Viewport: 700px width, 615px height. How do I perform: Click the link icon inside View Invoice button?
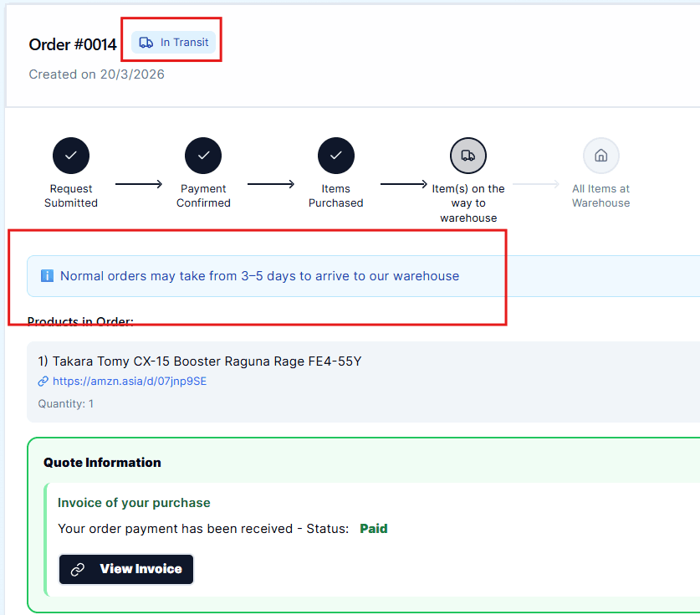tap(78, 569)
